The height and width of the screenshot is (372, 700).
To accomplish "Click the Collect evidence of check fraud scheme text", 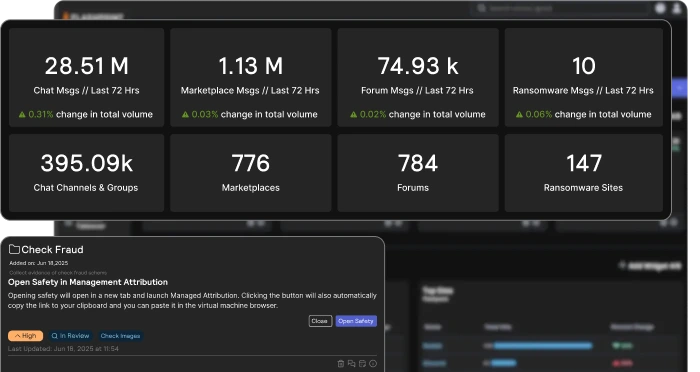I will coord(58,272).
